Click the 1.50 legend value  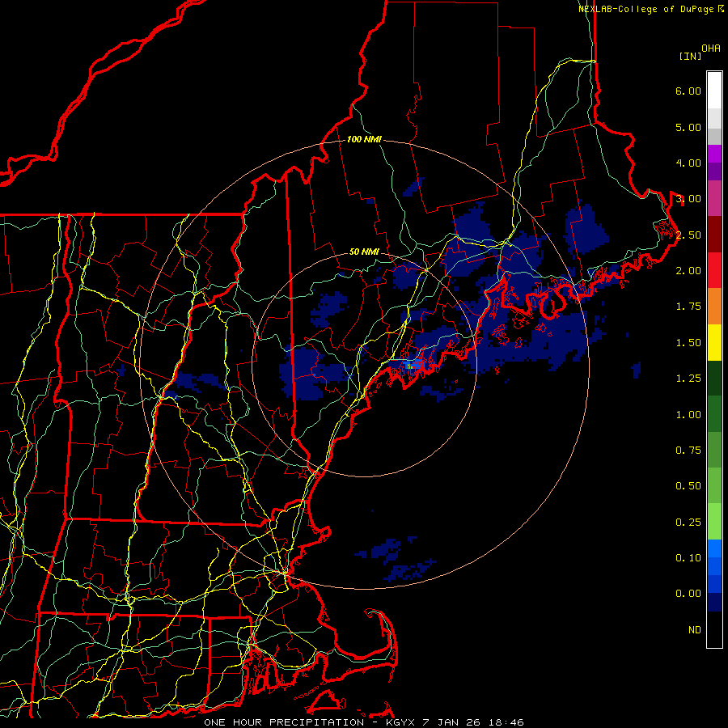click(688, 343)
